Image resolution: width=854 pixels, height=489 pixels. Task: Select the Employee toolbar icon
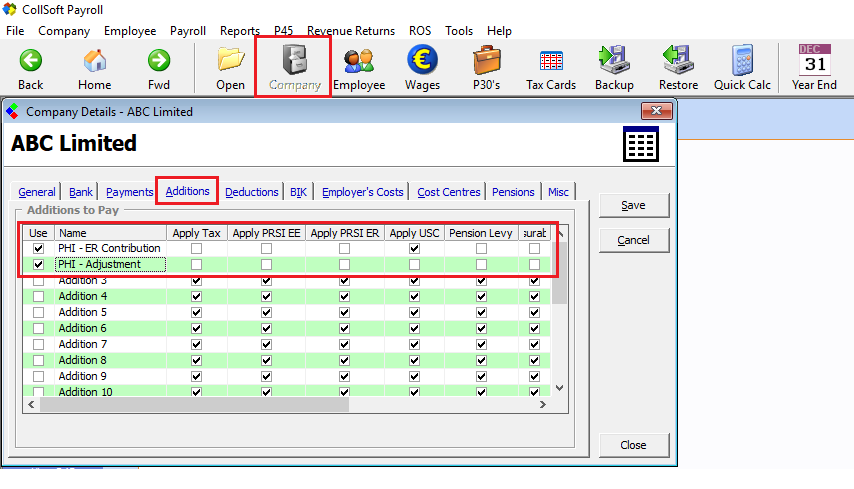[359, 62]
